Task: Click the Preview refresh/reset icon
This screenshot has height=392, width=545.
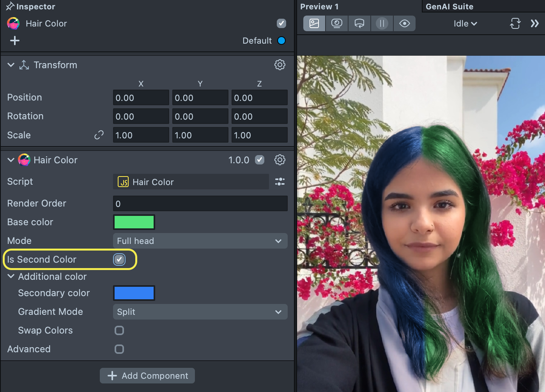Action: click(x=515, y=23)
